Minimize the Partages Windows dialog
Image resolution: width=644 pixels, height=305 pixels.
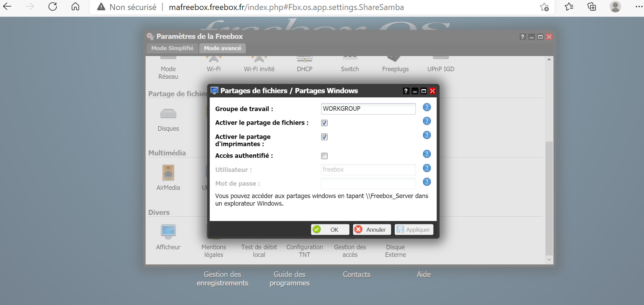tap(415, 91)
